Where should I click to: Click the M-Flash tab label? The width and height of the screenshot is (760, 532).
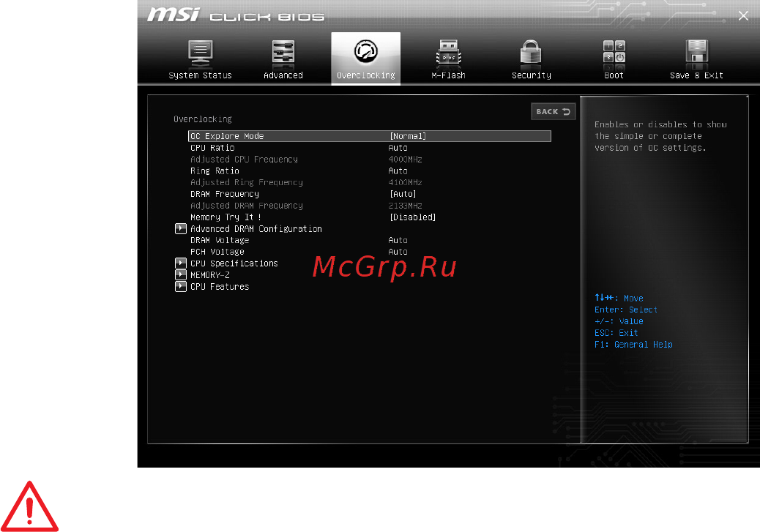pyautogui.click(x=448, y=75)
